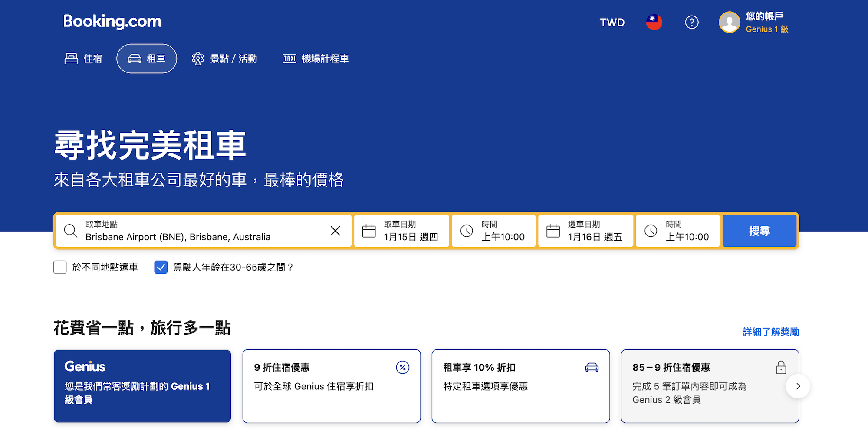Image resolution: width=868 pixels, height=434 pixels.
Task: Open the Taiwan flag language selector
Action: tap(654, 22)
